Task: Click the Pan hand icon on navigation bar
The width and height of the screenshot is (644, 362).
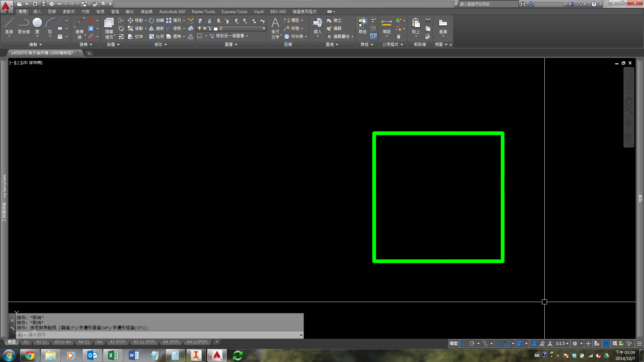Action: click(629, 100)
